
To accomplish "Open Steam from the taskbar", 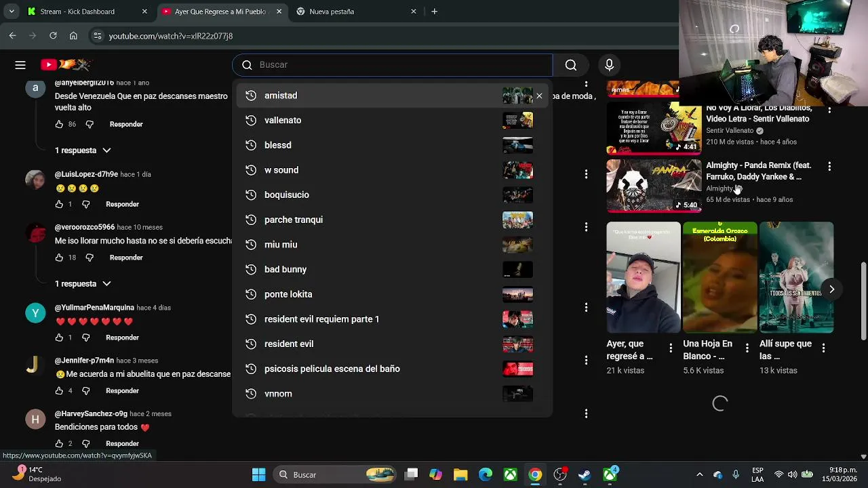I will 585,475.
